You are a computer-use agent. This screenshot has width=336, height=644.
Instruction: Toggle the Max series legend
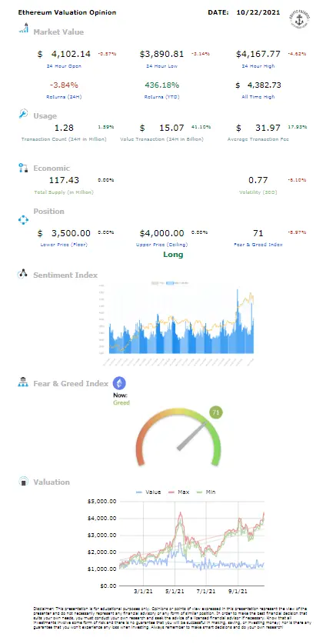[x=178, y=492]
